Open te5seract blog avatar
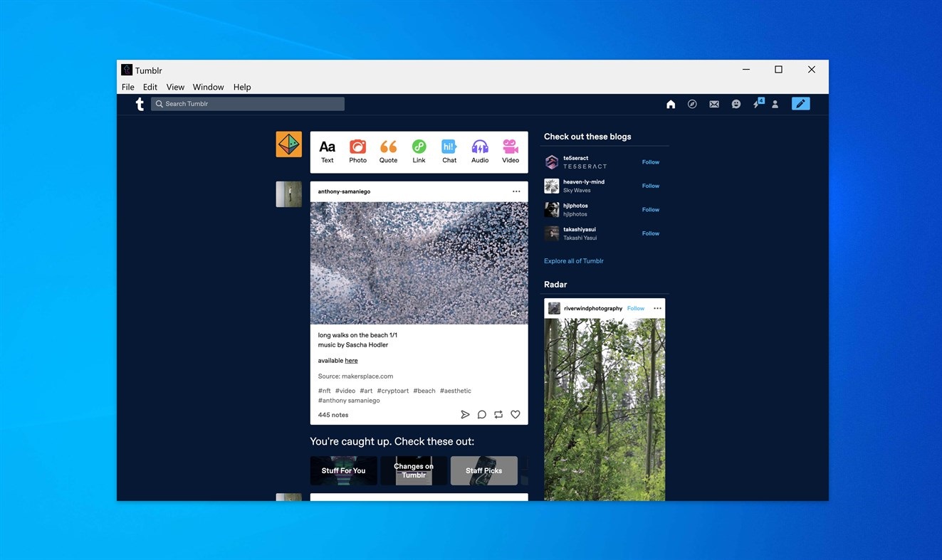 pos(552,162)
